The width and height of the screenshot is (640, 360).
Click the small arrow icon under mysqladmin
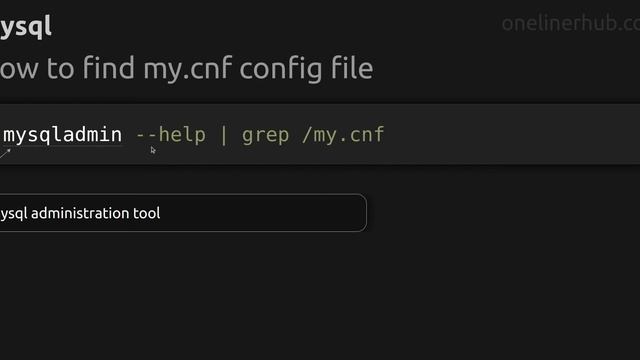click(5, 154)
